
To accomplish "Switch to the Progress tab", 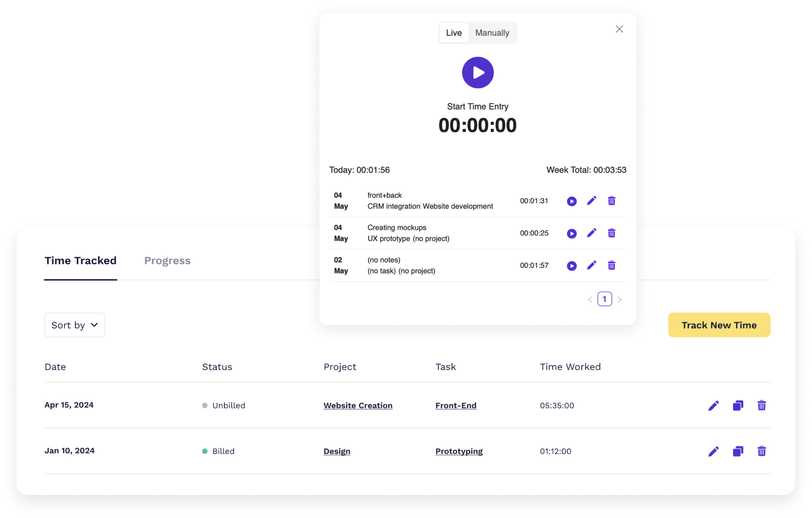I will pos(167,260).
